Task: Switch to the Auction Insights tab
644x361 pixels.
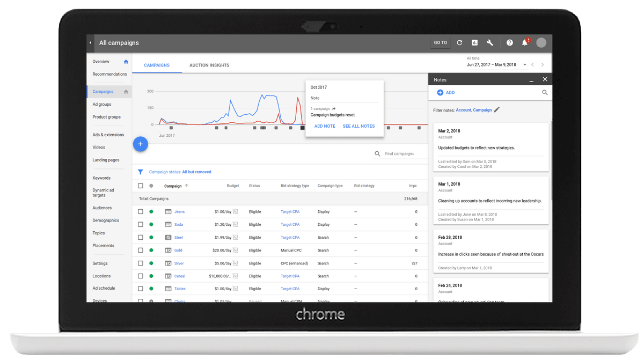Action: tap(209, 65)
